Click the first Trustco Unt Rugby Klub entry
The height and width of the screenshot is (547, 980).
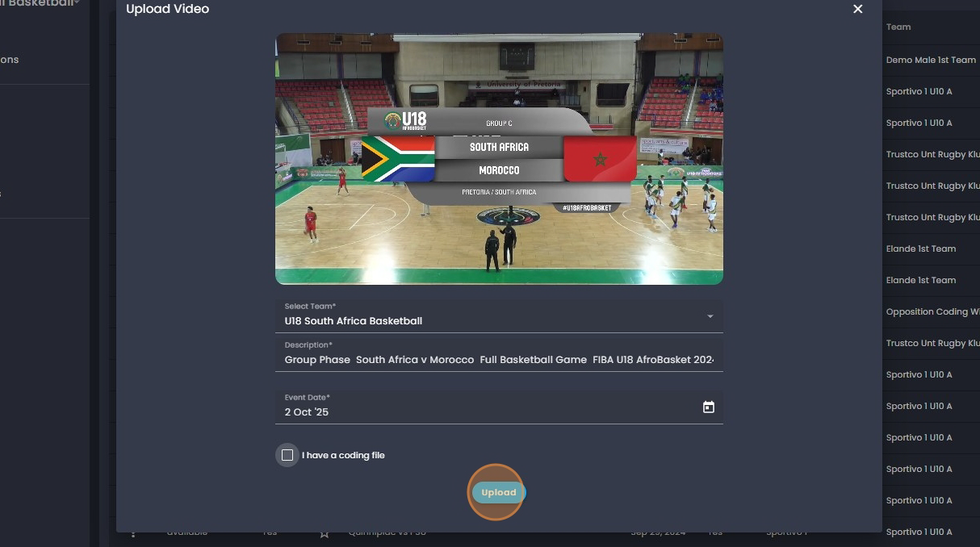click(x=932, y=154)
